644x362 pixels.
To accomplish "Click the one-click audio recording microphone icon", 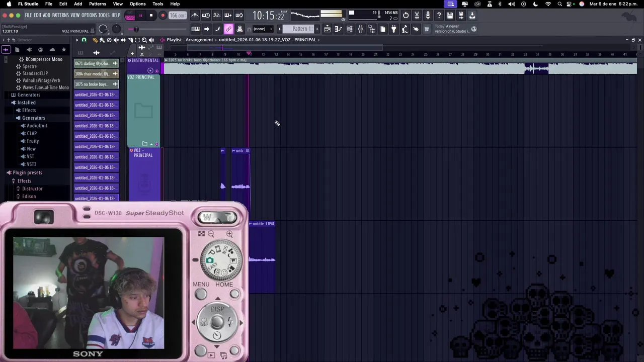I will pos(428,16).
